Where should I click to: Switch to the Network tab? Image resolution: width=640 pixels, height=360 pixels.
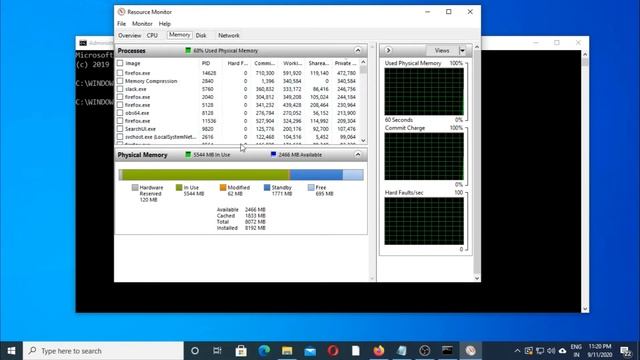229,36
